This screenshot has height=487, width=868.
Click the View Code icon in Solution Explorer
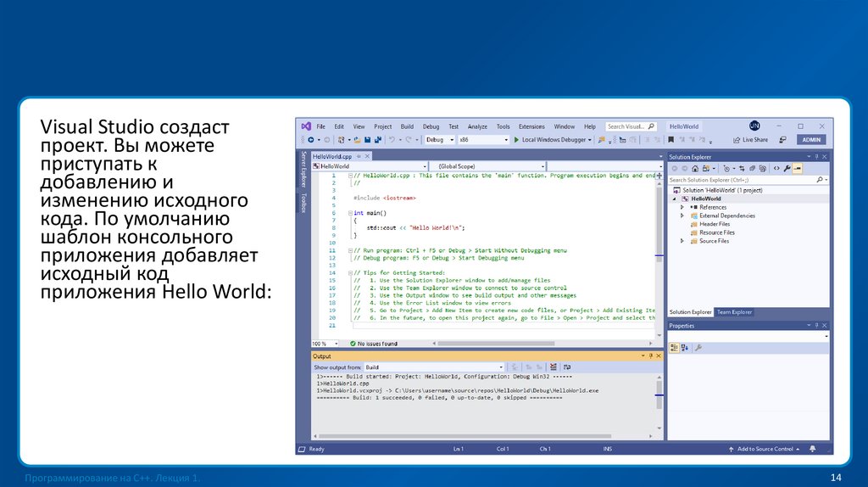(x=776, y=169)
